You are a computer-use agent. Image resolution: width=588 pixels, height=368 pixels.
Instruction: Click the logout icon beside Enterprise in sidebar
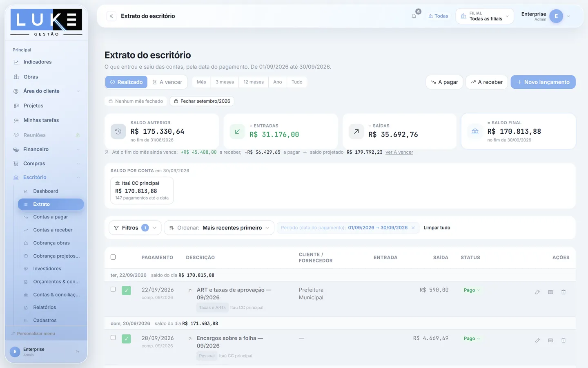click(78, 352)
